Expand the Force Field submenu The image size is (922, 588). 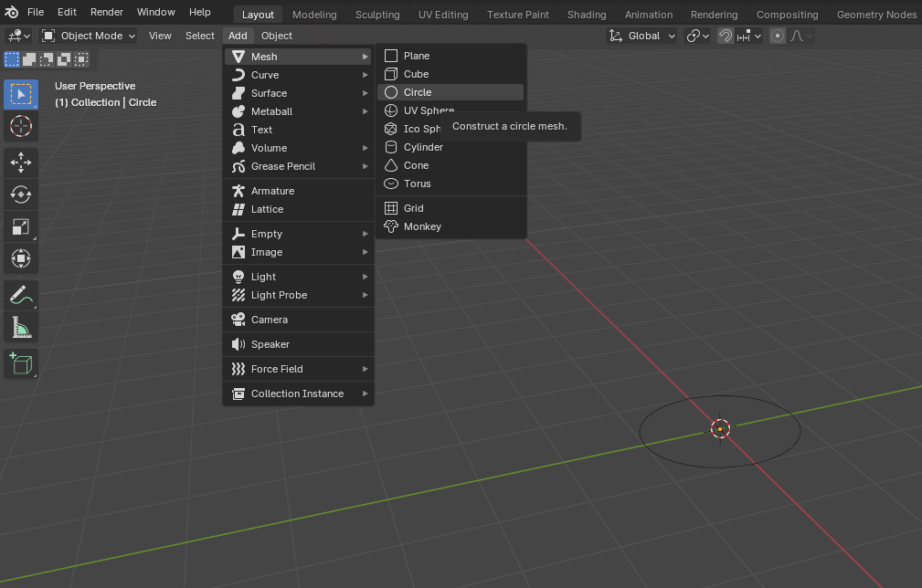pyautogui.click(x=298, y=369)
